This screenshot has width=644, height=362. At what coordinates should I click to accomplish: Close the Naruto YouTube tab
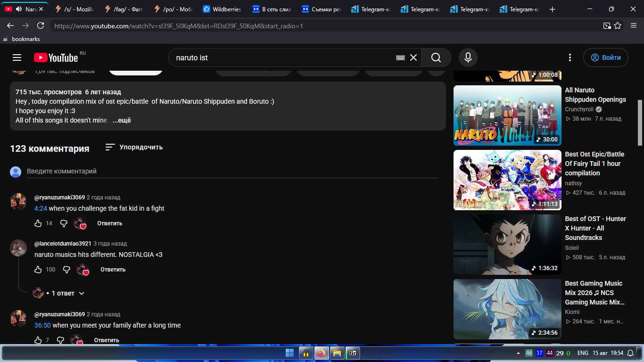click(x=41, y=9)
